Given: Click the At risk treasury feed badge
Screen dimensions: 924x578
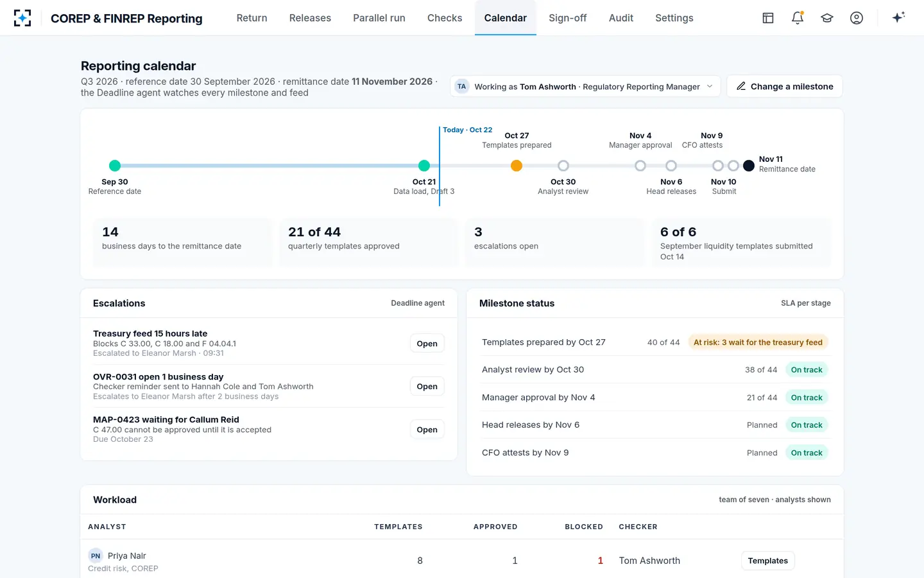Looking at the screenshot, I should (758, 342).
